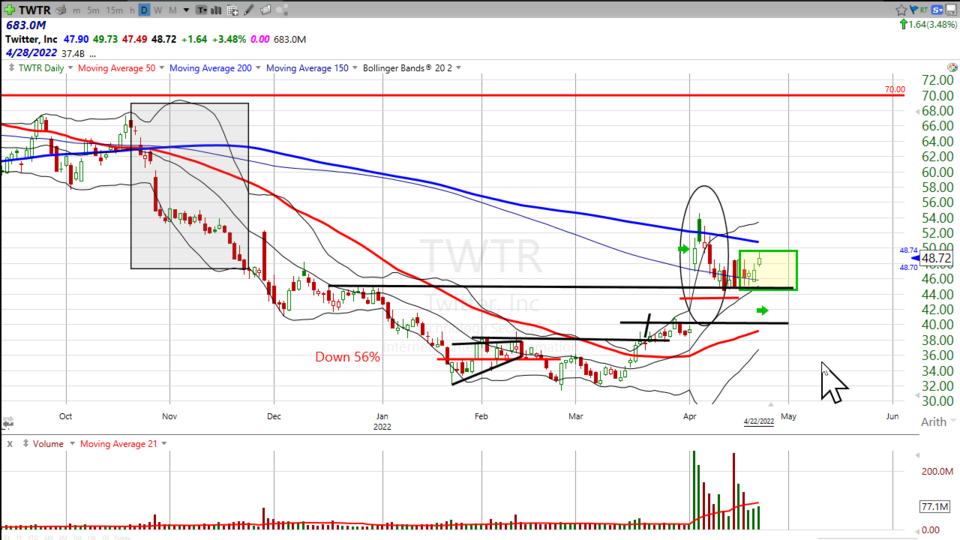Screen dimensions: 960x540
Task: Click the price pane move handle arrows
Action: (10, 68)
